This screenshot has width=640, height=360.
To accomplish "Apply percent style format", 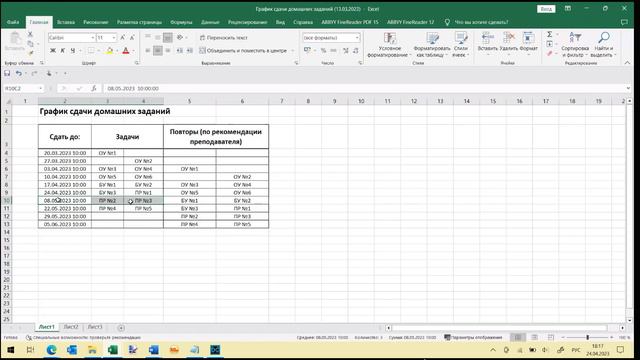I will point(323,51).
